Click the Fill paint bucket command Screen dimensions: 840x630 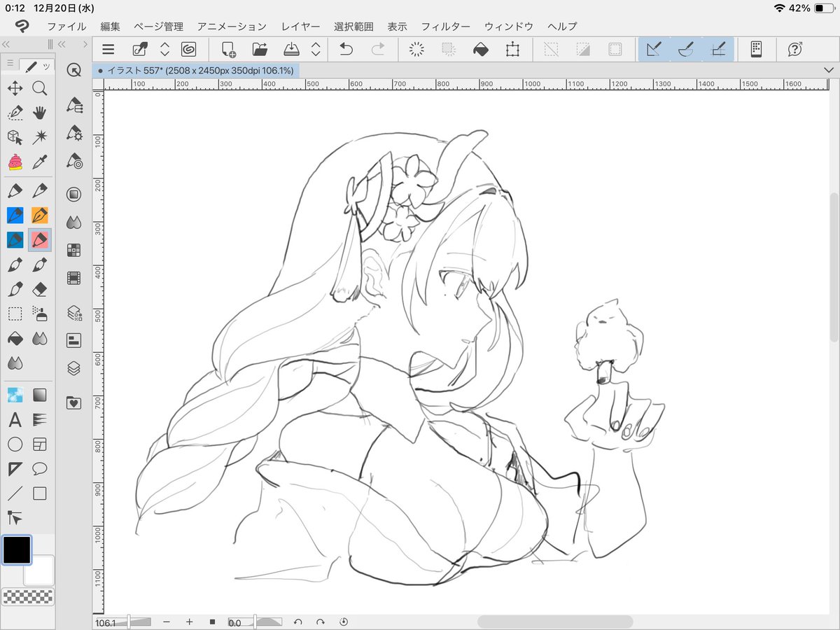[481, 49]
